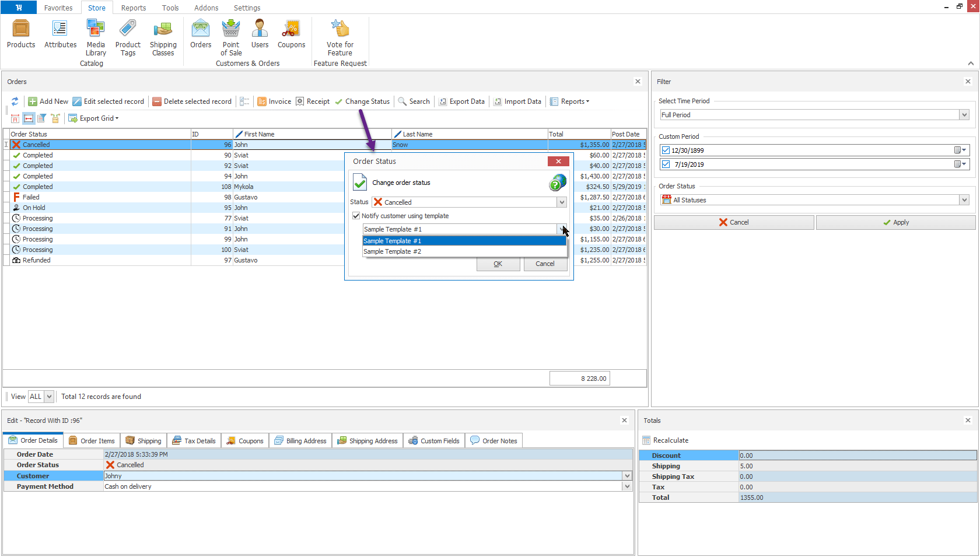Switch to the Settings ribbon tab

click(x=247, y=8)
